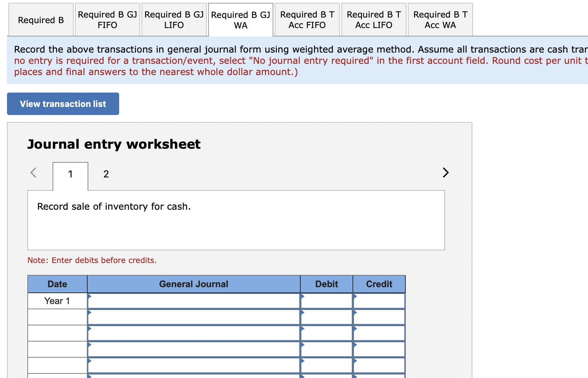The height and width of the screenshot is (378, 588).
Task: Go to journal entry page 2
Action: click(x=106, y=174)
